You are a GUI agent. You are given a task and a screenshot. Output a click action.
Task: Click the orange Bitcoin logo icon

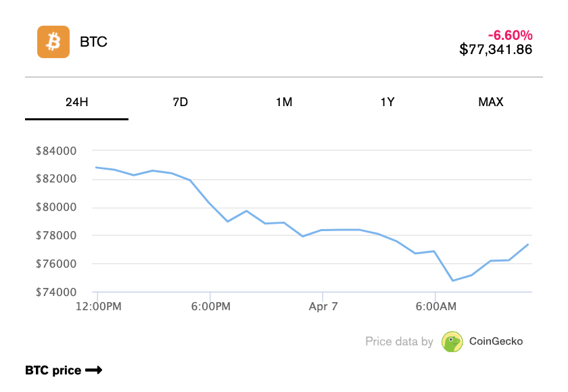pos(53,42)
